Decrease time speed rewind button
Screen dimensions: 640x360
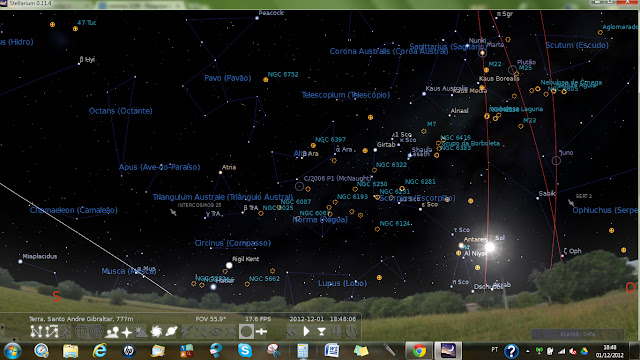[291, 331]
